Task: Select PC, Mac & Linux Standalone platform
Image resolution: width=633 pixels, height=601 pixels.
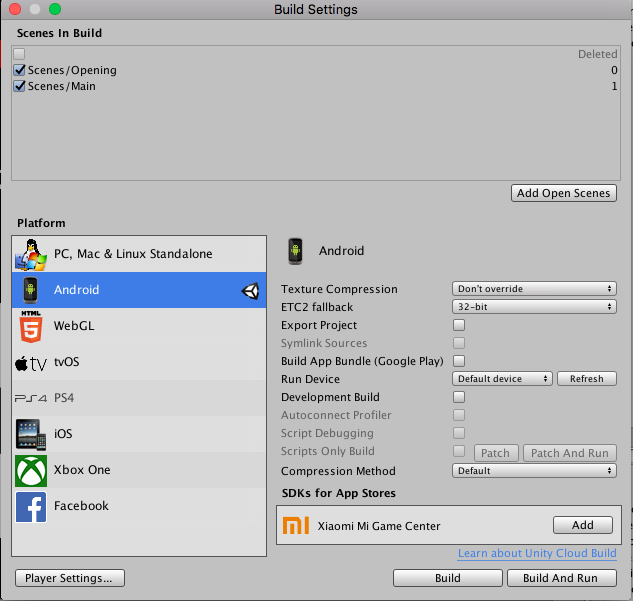Action: [139, 254]
